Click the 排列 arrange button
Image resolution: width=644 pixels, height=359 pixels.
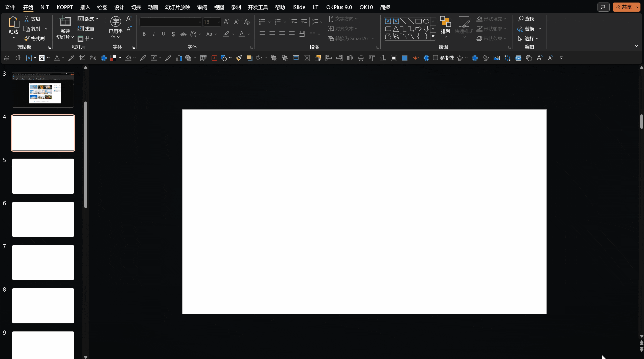(x=445, y=27)
